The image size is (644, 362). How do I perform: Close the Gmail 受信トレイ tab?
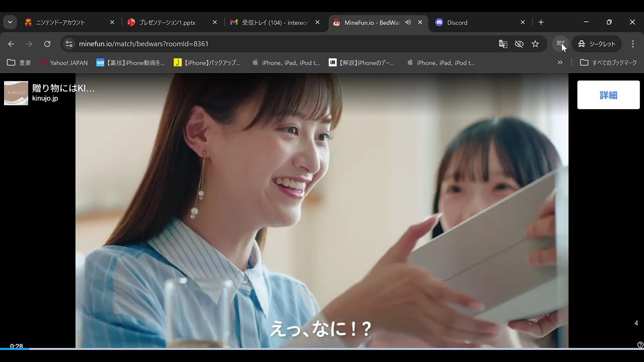[317, 22]
